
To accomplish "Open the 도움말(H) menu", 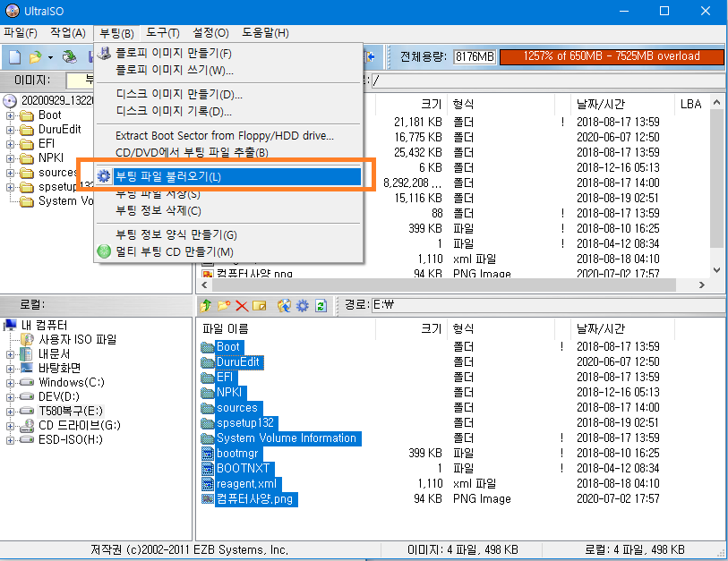I will pos(265,33).
